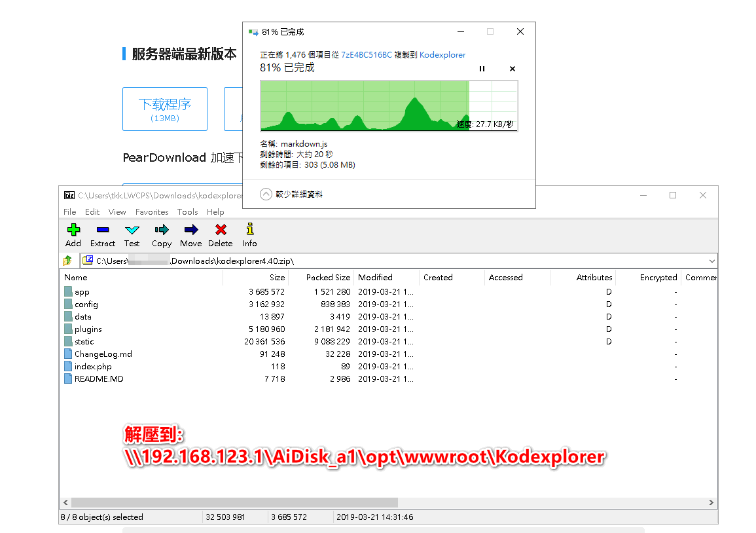
Task: Select the index.php file icon
Action: 68,366
